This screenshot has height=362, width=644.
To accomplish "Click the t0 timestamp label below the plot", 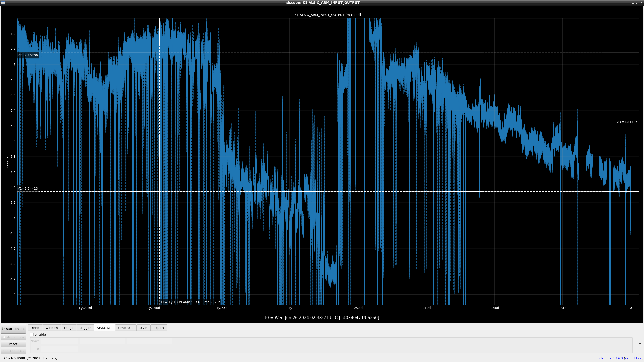I will tap(322, 318).
